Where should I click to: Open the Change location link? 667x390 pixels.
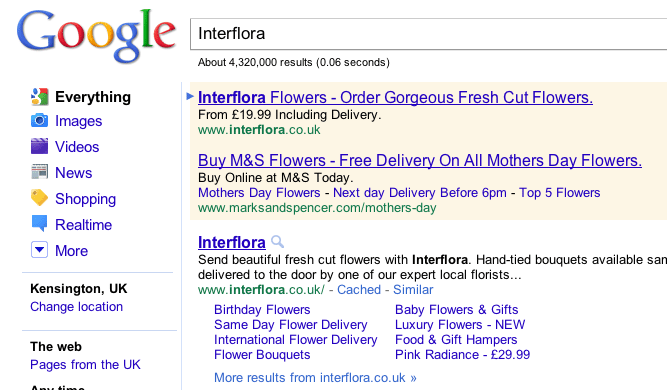[x=77, y=307]
